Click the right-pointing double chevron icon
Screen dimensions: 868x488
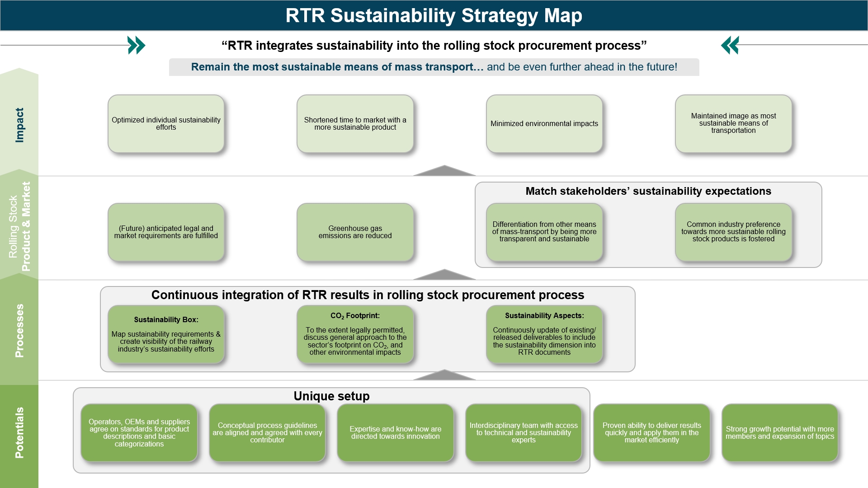tap(136, 45)
